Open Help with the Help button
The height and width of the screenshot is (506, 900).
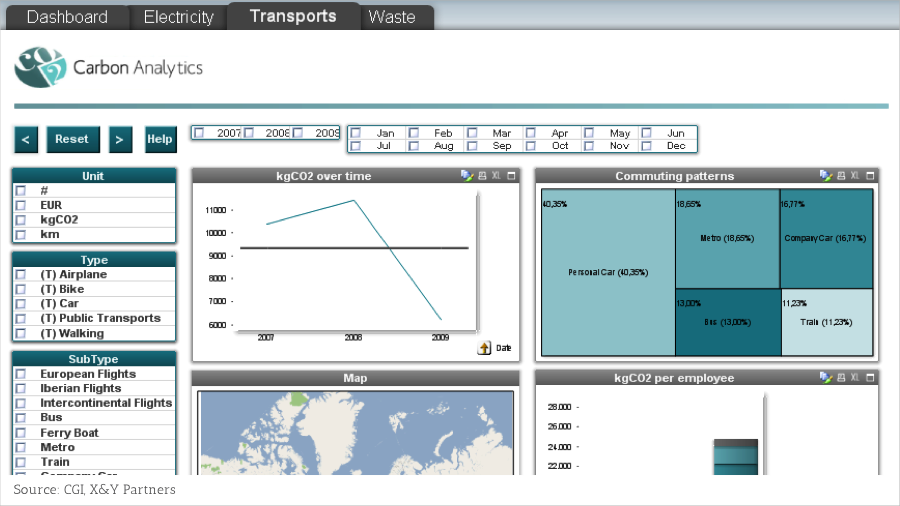160,139
